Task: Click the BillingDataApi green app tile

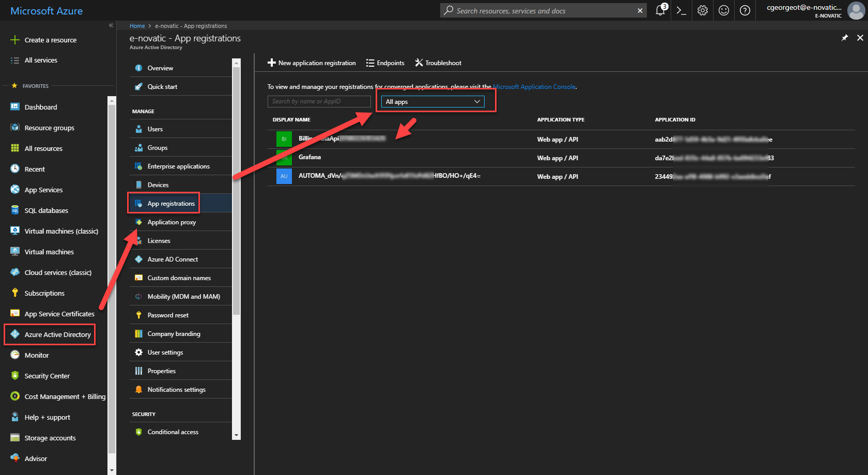Action: (284, 139)
